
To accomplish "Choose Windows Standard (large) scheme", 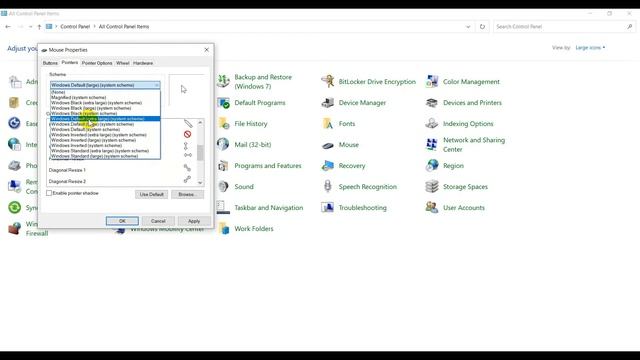I will point(105,156).
